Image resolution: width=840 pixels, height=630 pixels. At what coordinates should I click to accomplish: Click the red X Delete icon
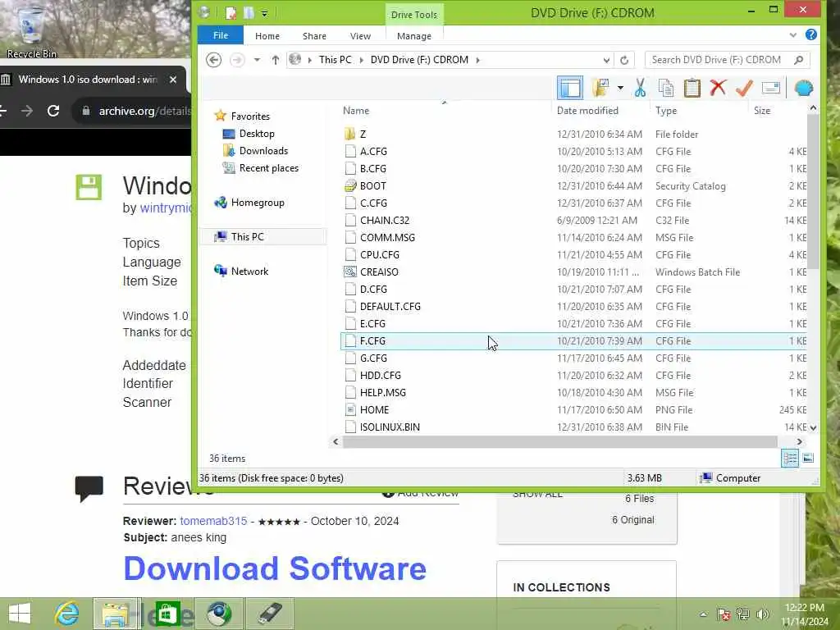718,88
